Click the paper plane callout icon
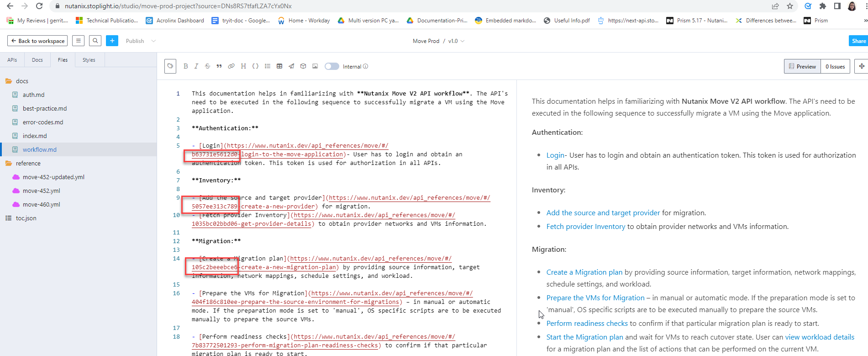 [291, 66]
